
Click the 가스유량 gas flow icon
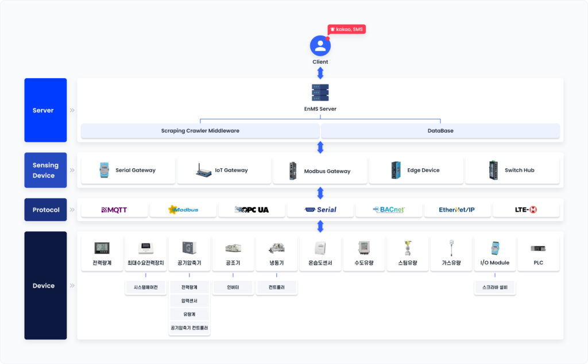(x=451, y=248)
